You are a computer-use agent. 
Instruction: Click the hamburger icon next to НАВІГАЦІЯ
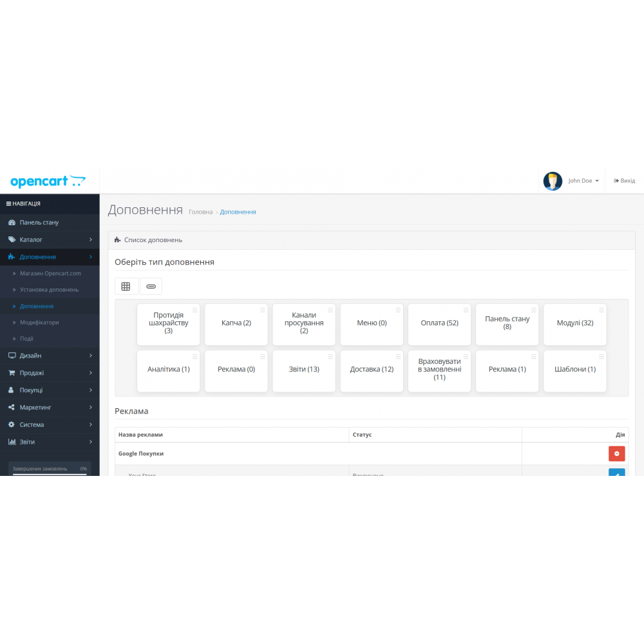[x=8, y=204]
